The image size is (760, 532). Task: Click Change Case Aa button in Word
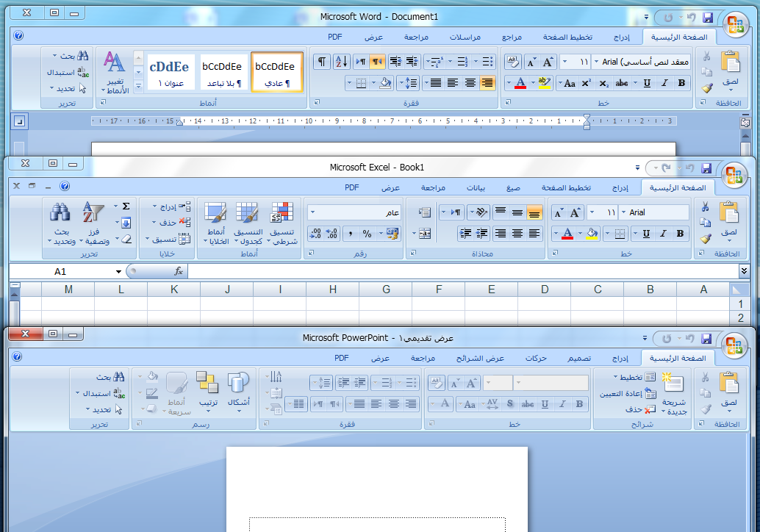[570, 83]
